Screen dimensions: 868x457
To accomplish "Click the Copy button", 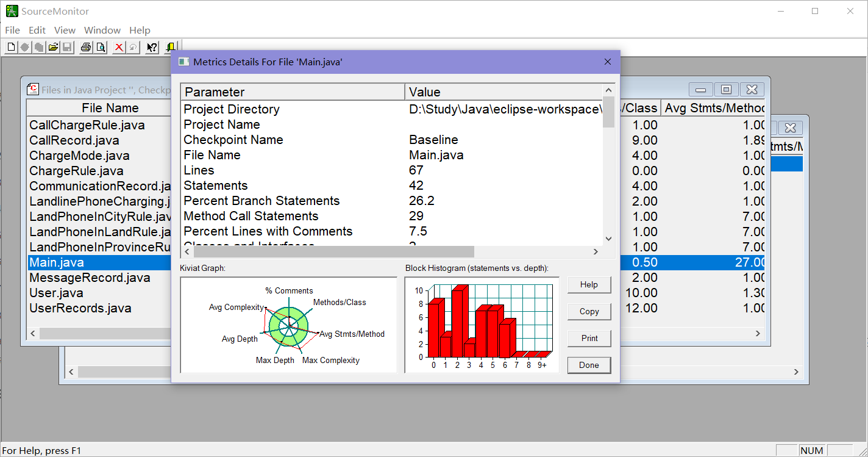I will pos(589,311).
